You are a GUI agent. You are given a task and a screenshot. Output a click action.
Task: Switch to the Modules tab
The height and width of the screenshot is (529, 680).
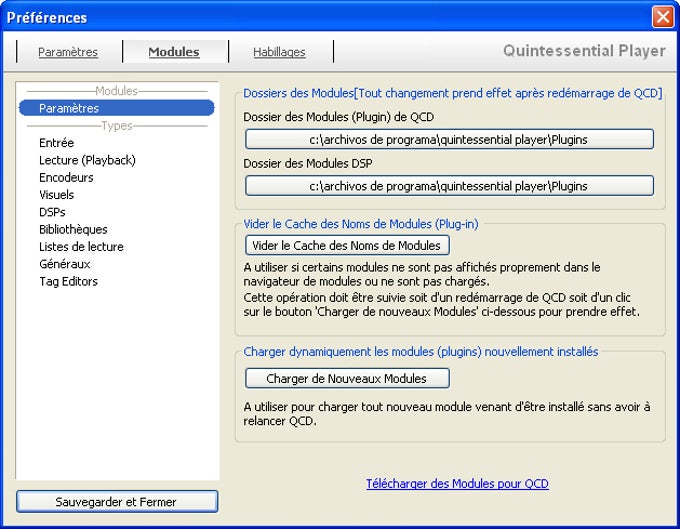point(174,52)
